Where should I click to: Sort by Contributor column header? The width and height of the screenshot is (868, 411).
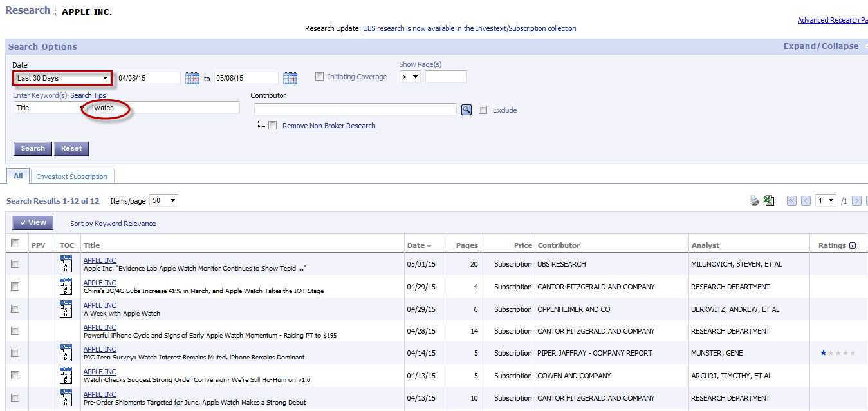pos(559,245)
